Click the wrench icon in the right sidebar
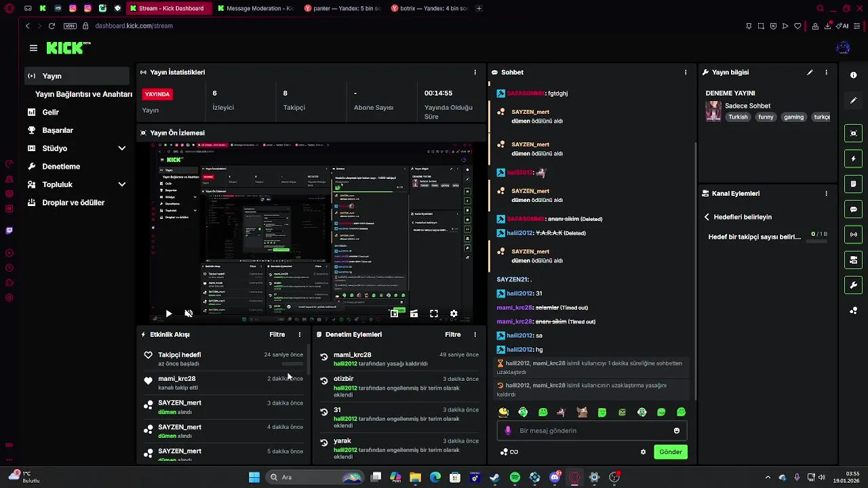The width and height of the screenshot is (868, 488). click(854, 285)
